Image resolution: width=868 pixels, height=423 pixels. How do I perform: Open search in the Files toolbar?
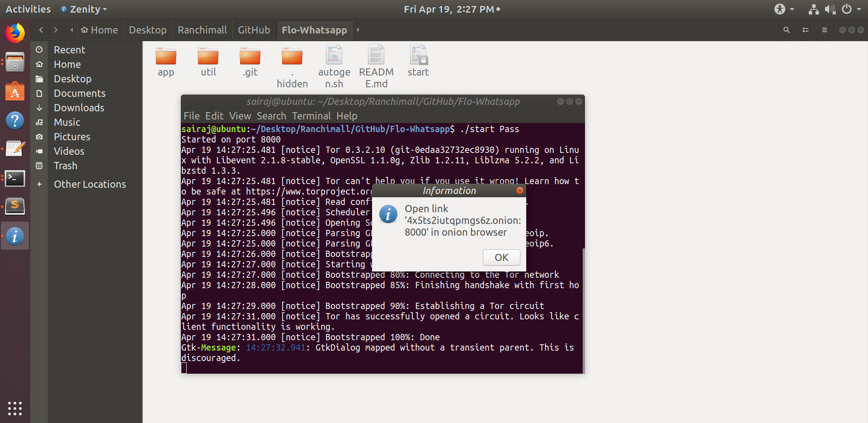pos(786,30)
